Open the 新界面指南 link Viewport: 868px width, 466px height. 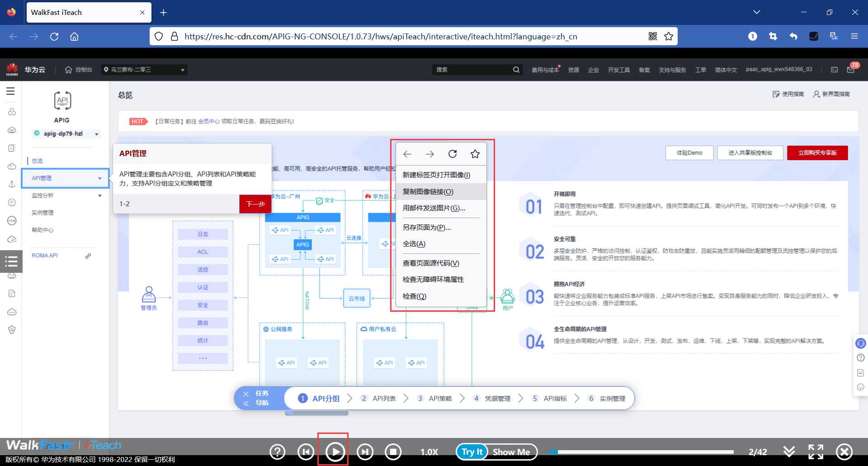coord(831,94)
